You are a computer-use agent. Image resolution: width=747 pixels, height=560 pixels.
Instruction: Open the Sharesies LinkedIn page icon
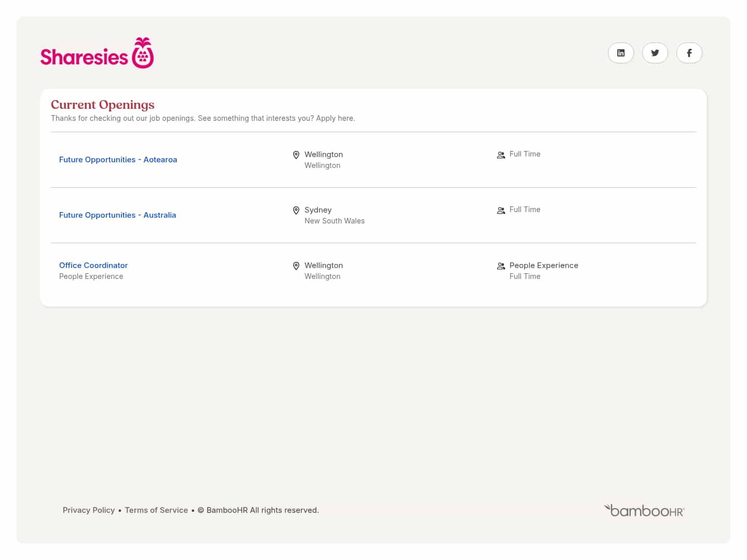tap(621, 53)
